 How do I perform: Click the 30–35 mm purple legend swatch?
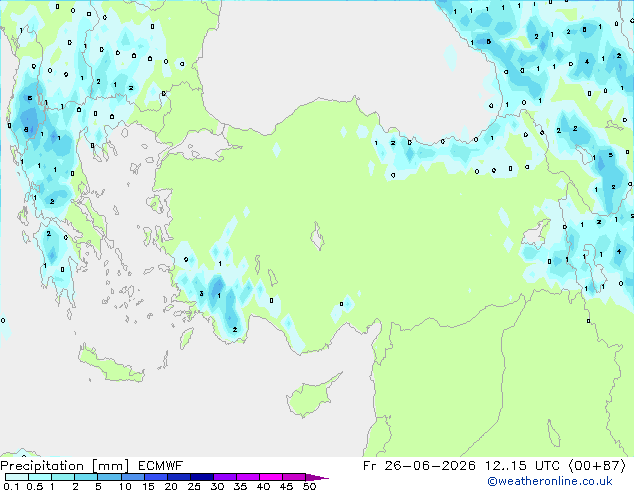(x=224, y=477)
